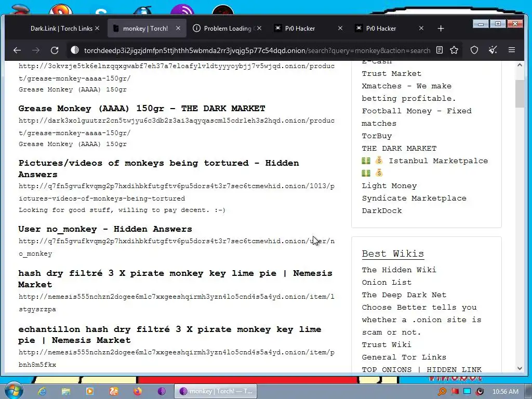Open the Tor onion site info icon
Screen dimensions: 532x399
75,50
